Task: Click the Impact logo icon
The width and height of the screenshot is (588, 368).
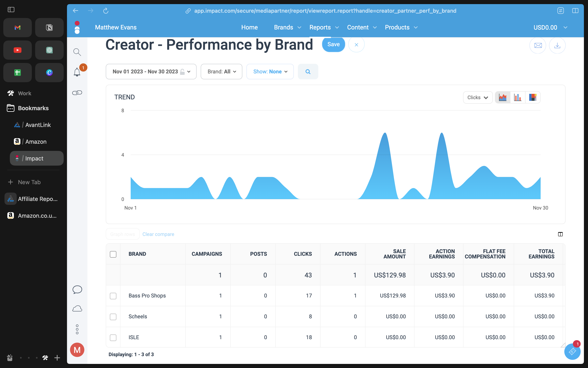Action: coord(77,27)
